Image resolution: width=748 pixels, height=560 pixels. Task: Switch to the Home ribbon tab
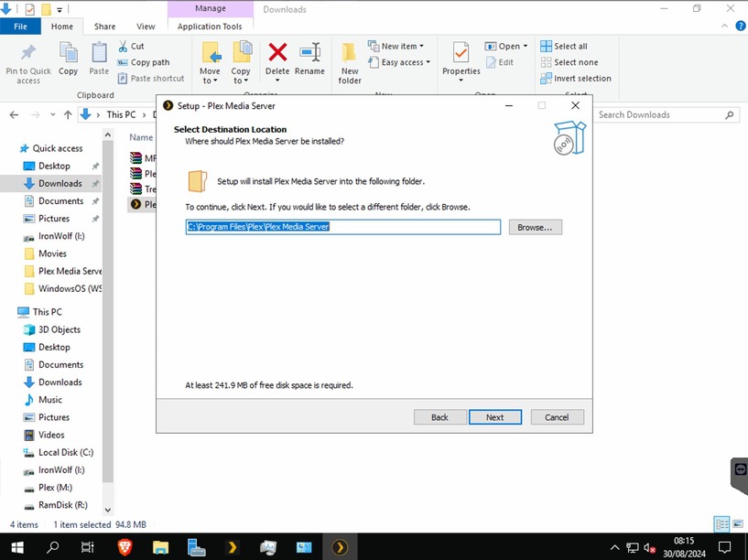coord(62,27)
